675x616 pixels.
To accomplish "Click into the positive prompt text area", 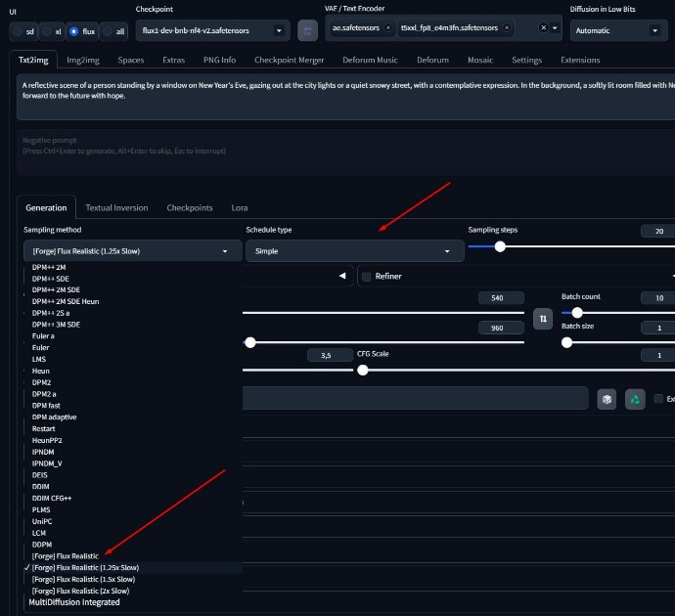I will tap(345, 97).
